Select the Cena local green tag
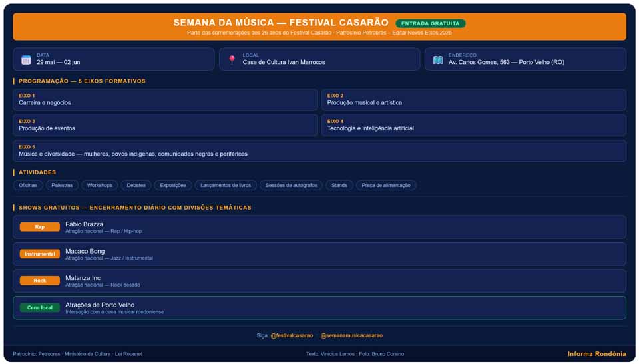The image size is (639, 364). pos(39,307)
